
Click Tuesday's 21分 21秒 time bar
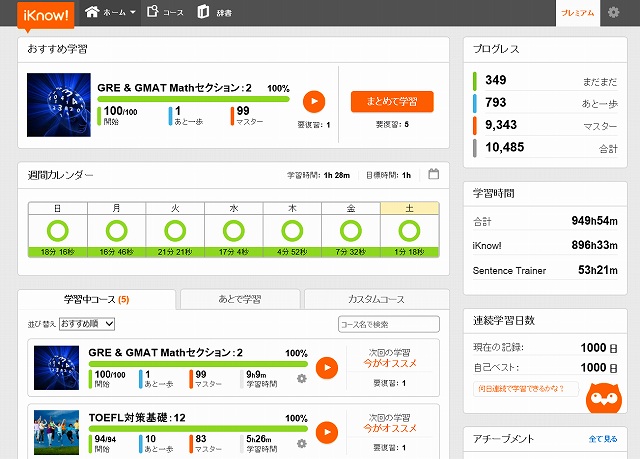coord(175,252)
